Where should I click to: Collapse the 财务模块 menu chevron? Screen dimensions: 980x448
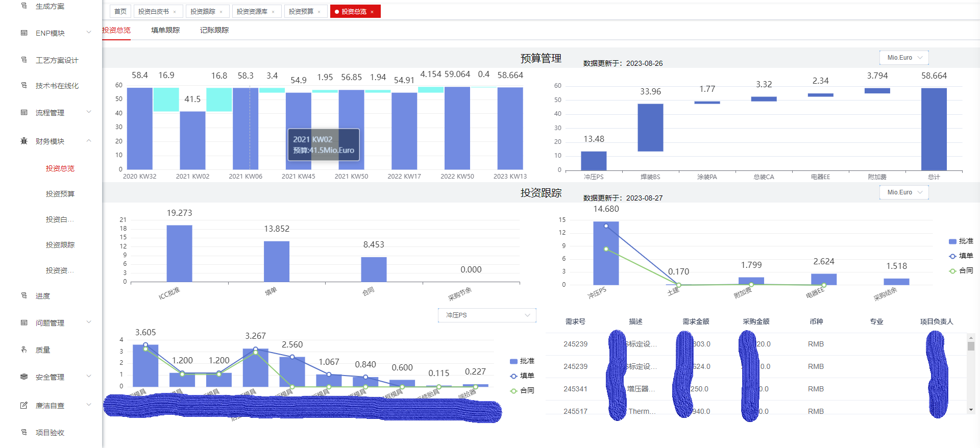coord(89,140)
